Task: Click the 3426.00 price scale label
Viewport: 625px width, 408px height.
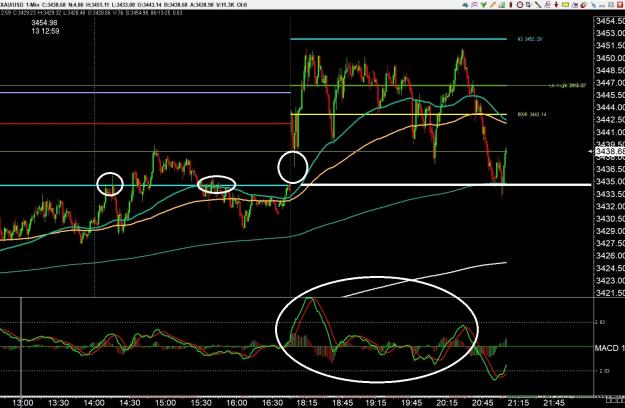Action: [x=610, y=255]
